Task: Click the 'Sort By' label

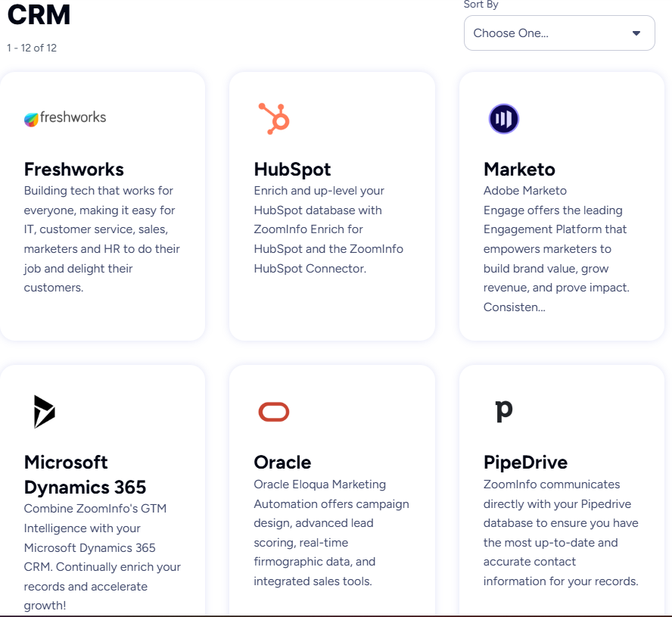Action: (481, 5)
